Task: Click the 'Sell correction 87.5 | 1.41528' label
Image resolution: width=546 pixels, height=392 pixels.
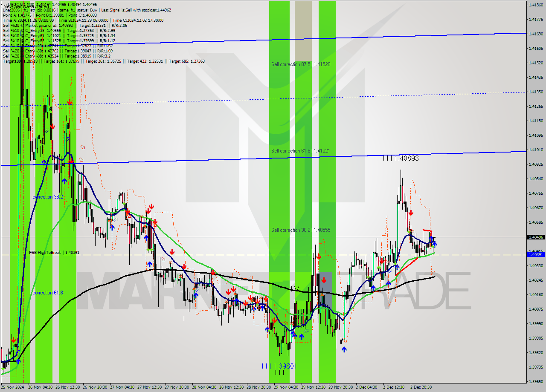Action: [301, 64]
